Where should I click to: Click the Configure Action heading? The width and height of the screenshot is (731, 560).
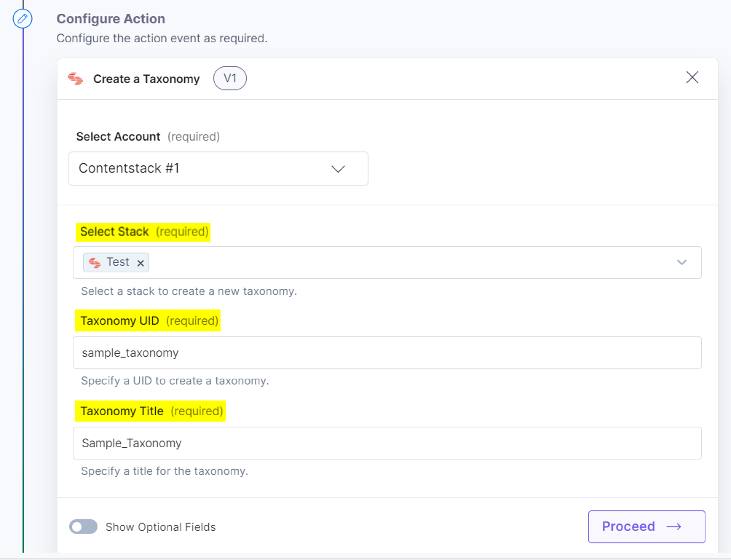click(x=111, y=19)
